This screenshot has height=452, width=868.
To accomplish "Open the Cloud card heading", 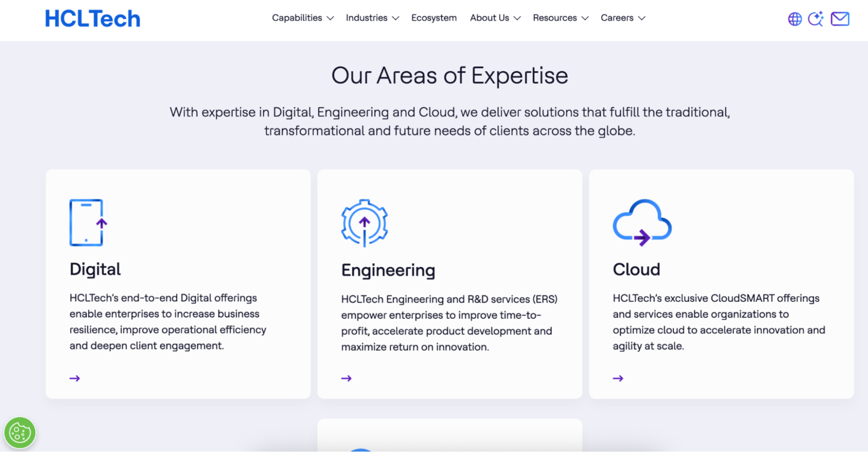I will [636, 269].
